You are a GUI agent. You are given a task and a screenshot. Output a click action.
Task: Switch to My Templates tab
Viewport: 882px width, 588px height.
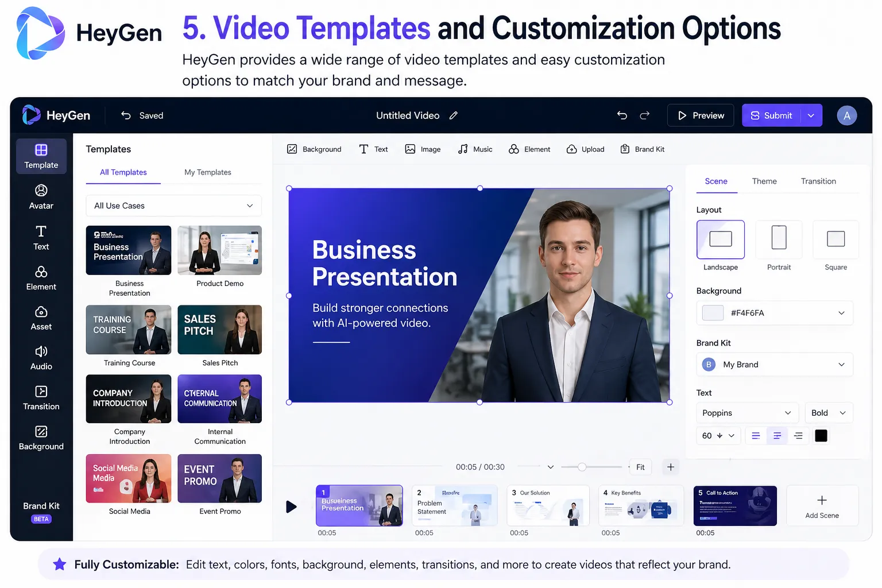point(208,172)
